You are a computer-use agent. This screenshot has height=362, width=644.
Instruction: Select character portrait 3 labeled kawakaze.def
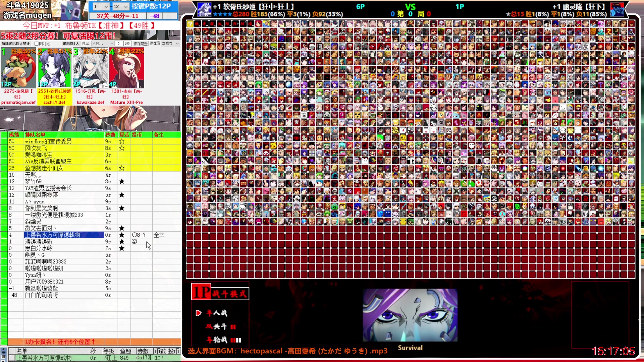pos(91,68)
